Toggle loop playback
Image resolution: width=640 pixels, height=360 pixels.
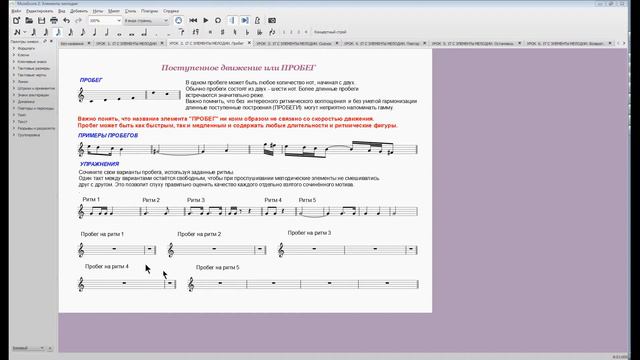(x=218, y=20)
